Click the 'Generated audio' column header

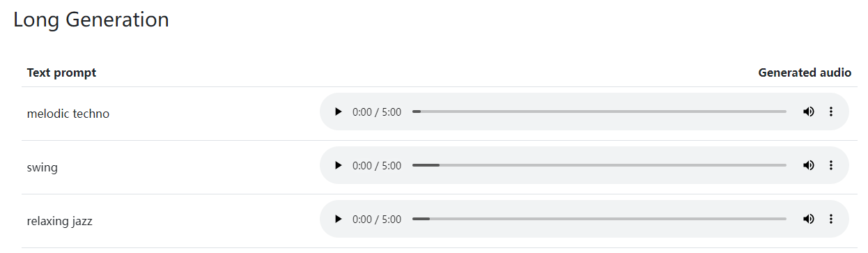pyautogui.click(x=805, y=72)
